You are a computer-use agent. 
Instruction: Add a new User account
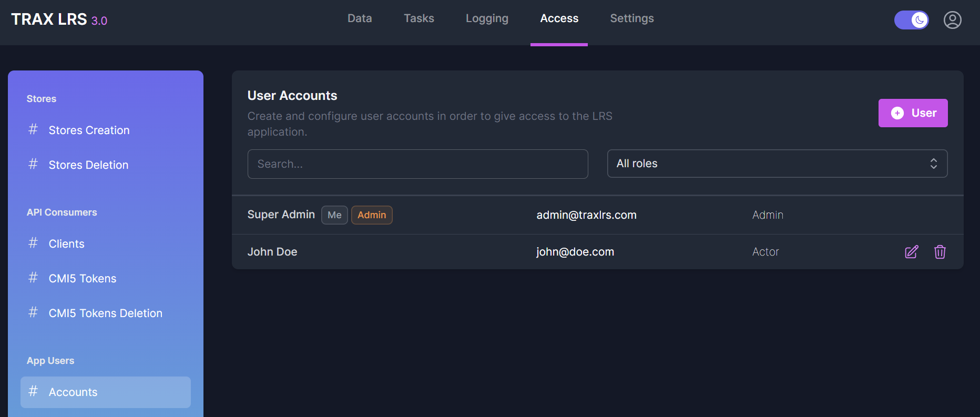913,113
